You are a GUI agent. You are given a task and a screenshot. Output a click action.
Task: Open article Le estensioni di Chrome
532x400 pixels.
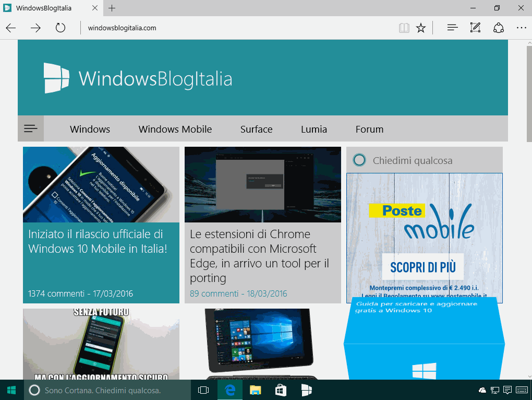click(x=260, y=256)
